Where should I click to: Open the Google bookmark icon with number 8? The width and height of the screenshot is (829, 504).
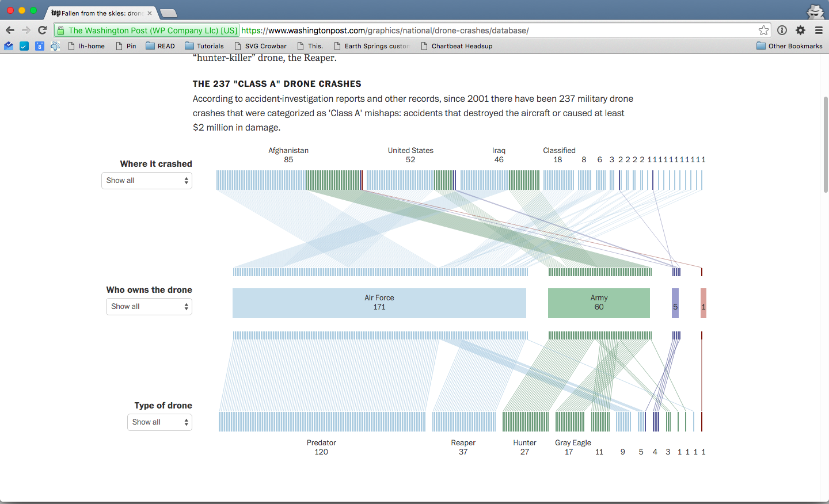40,46
